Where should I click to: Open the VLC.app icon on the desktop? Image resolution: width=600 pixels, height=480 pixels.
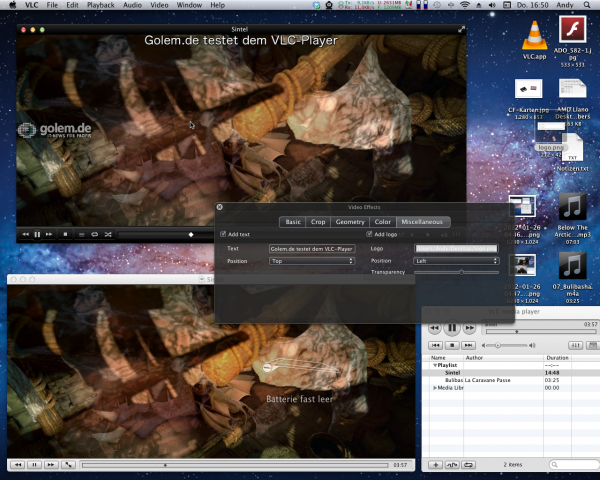(535, 38)
